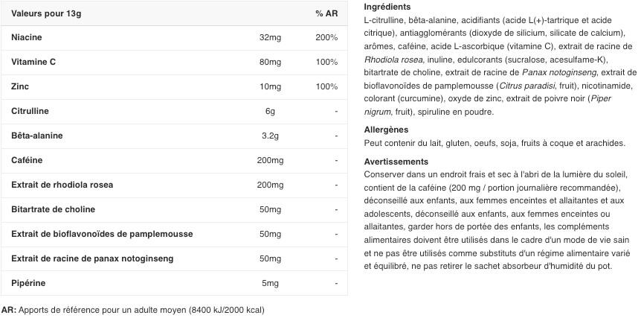This screenshot has height=321, width=644.
Task: Select the "Extrait de rhodiola rosea" row
Action: coord(62,185)
